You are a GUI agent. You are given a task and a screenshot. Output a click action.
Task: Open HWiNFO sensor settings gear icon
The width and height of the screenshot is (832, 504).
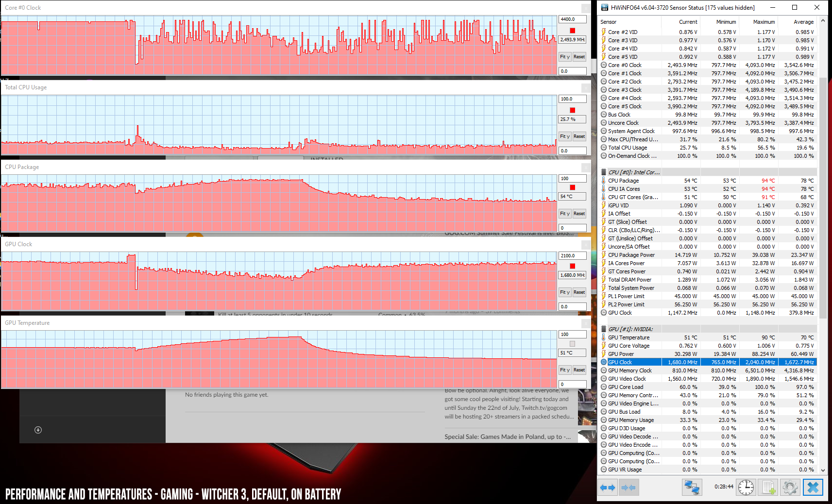coord(790,487)
